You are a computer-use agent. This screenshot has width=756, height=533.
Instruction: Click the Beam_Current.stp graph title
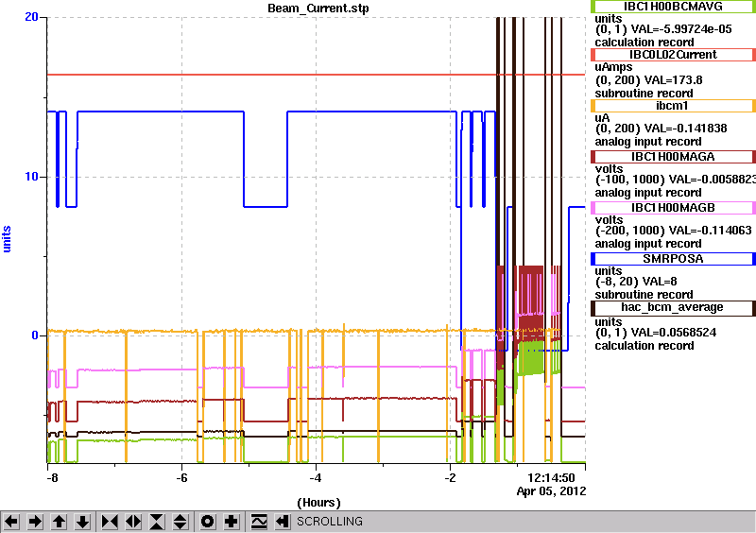[318, 9]
